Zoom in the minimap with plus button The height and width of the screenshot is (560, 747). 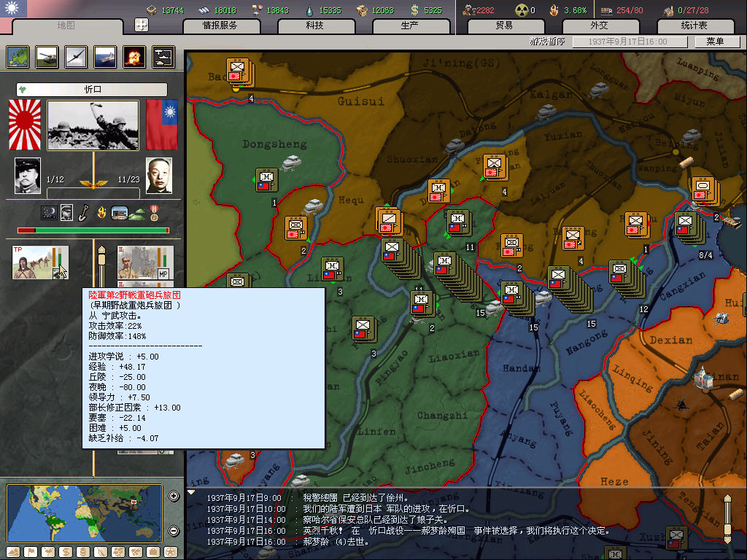174,496
